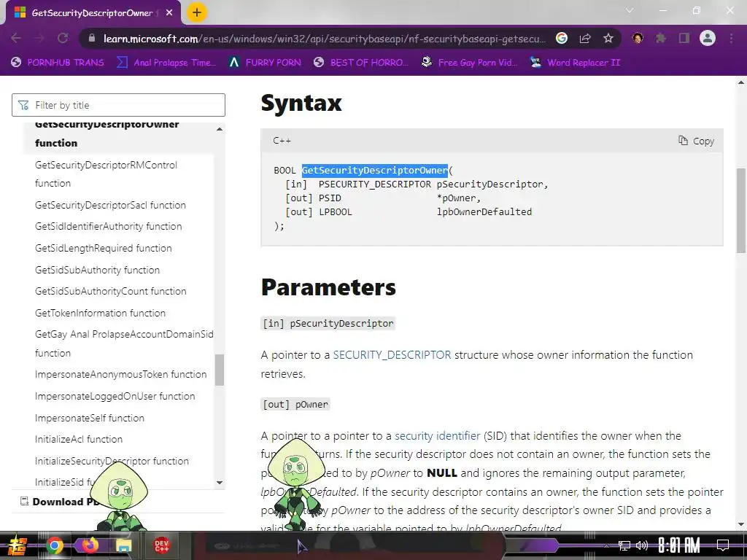Copy the C++ syntax code
Image resolution: width=747 pixels, height=560 pixels.
696,141
